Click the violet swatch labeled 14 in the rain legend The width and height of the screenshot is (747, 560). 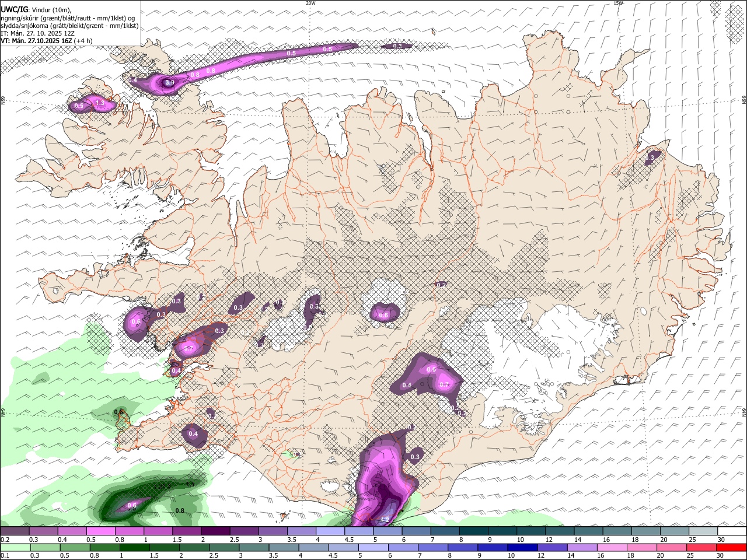coord(582,547)
